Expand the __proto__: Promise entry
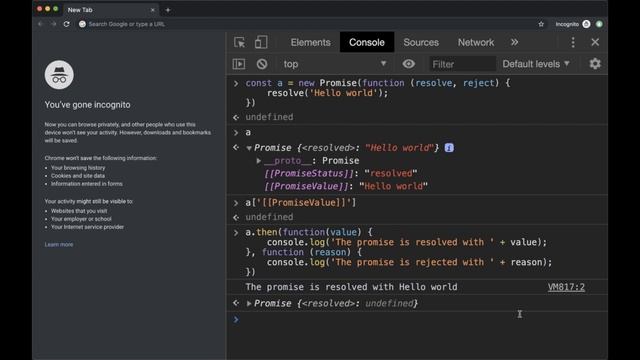Screen dimensions: 640x360 258,161
